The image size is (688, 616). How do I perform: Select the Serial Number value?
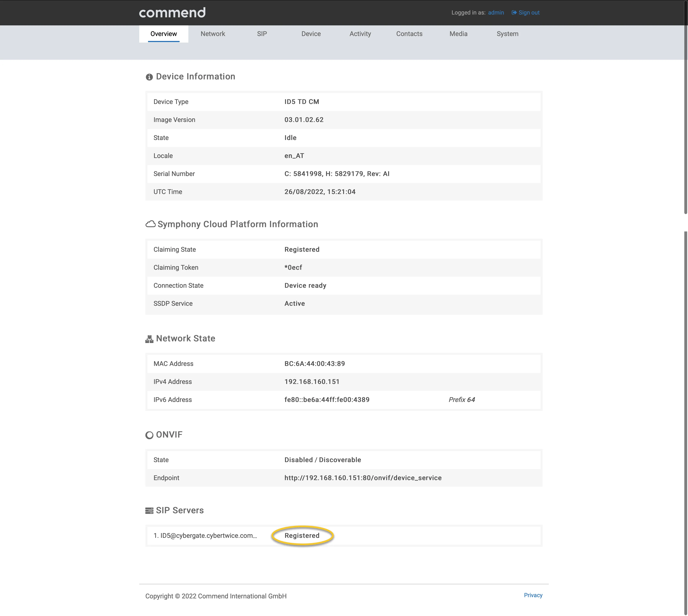pyautogui.click(x=337, y=174)
